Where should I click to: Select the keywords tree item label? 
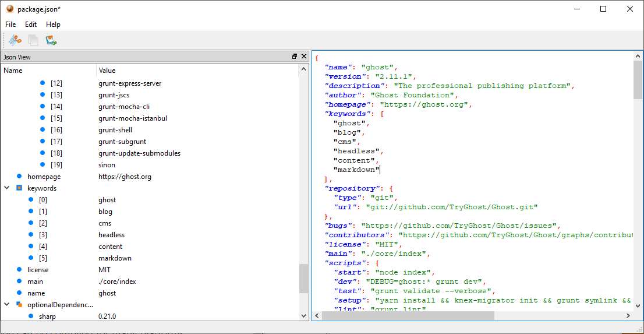point(42,188)
